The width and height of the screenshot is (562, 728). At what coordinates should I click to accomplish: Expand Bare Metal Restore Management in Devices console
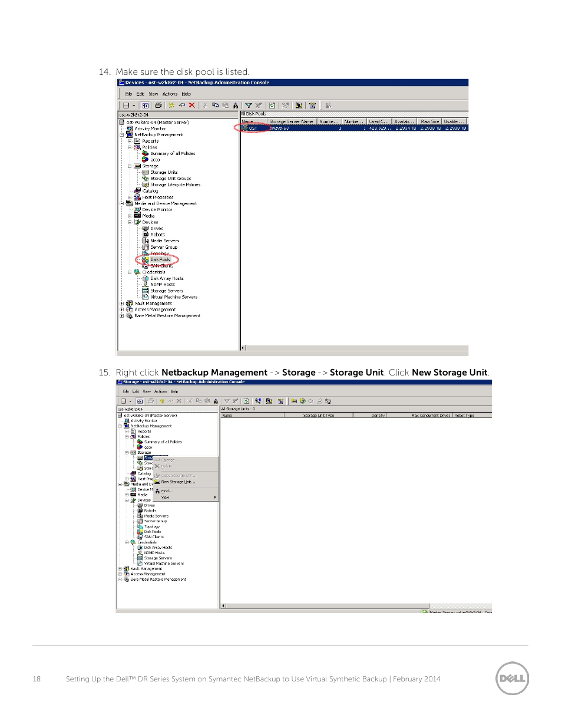coord(122,316)
